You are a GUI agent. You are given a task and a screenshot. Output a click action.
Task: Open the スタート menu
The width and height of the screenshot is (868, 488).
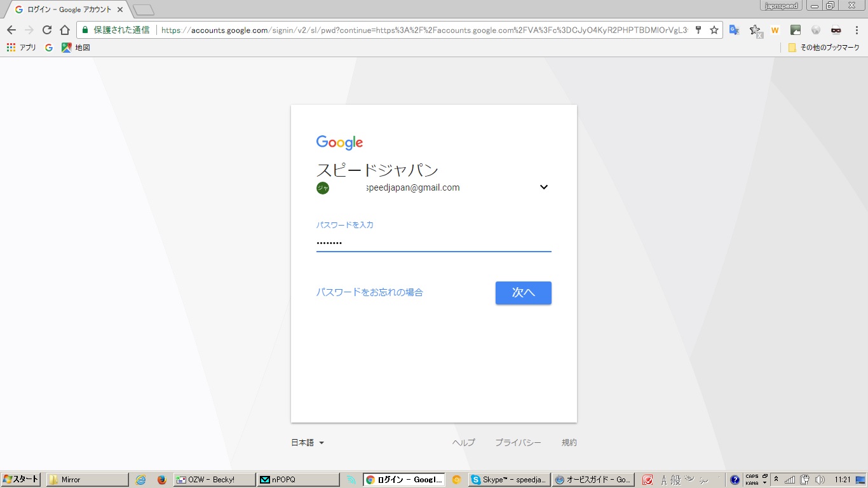pyautogui.click(x=21, y=480)
